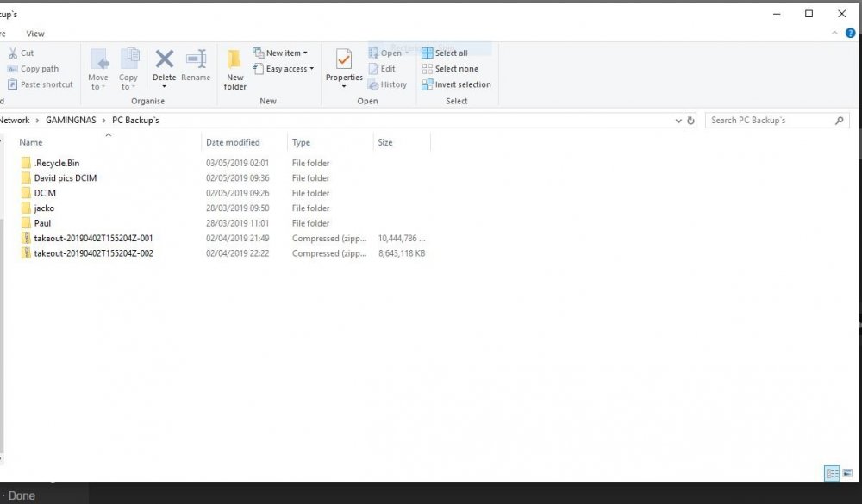The height and width of the screenshot is (504, 862).
Task: Expand the Open button dropdown
Action: [x=408, y=53]
